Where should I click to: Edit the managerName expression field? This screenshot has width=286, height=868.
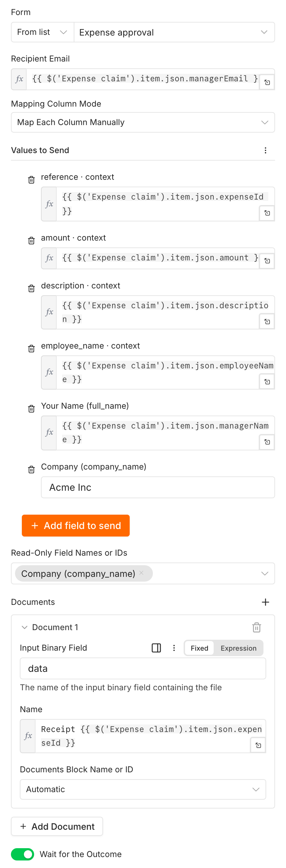165,433
